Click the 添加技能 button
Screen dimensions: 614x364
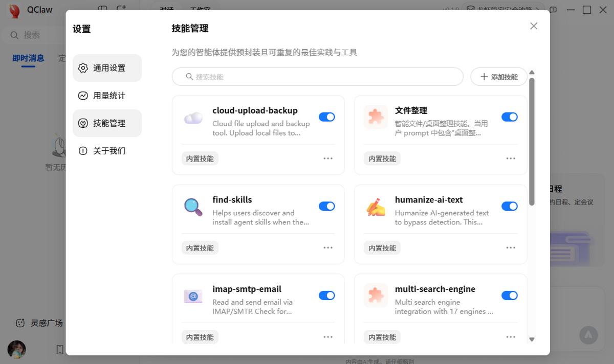coord(498,77)
